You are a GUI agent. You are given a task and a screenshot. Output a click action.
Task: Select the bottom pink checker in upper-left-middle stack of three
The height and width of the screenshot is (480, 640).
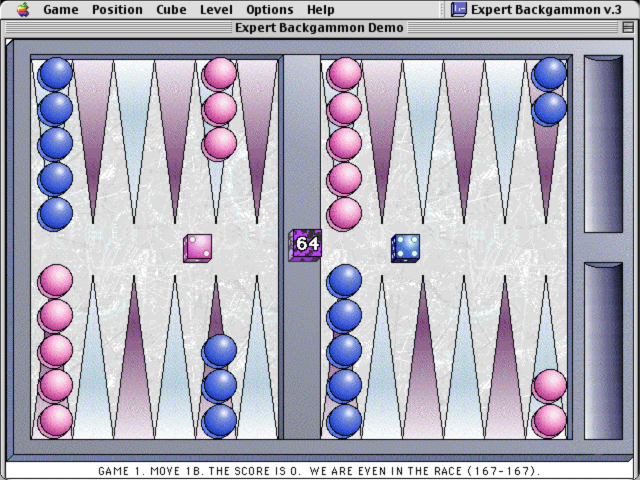[x=220, y=144]
